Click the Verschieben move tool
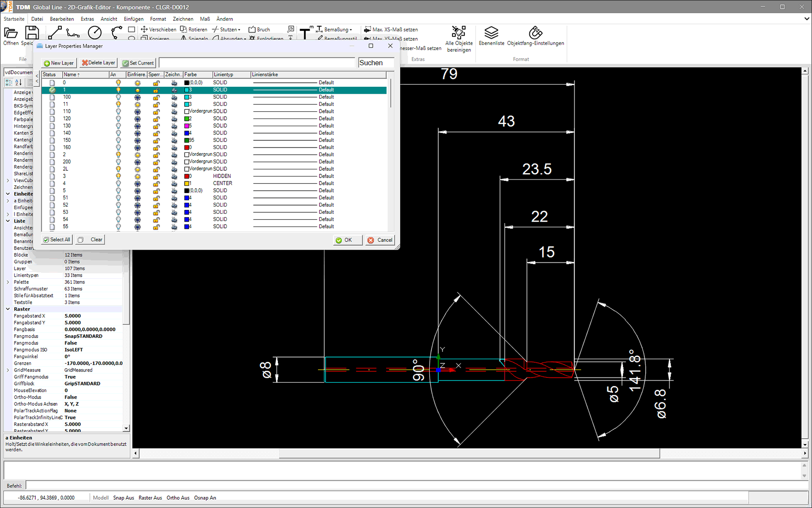 158,30
